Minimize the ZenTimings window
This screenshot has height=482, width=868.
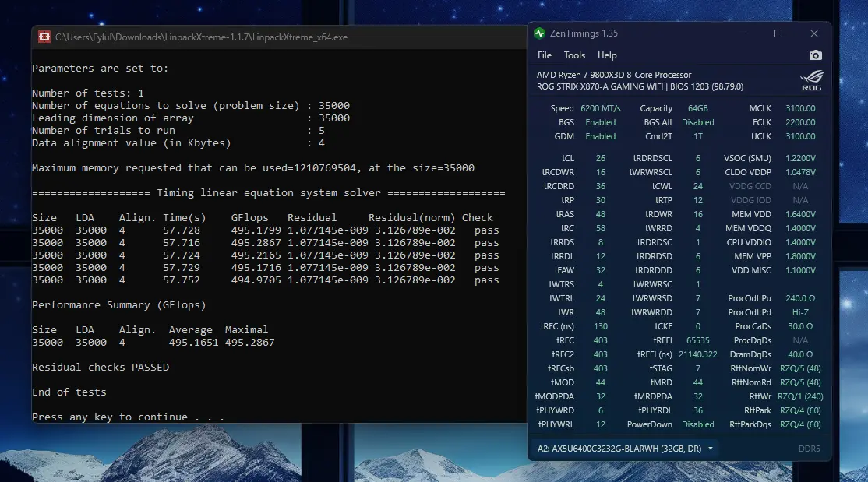743,33
